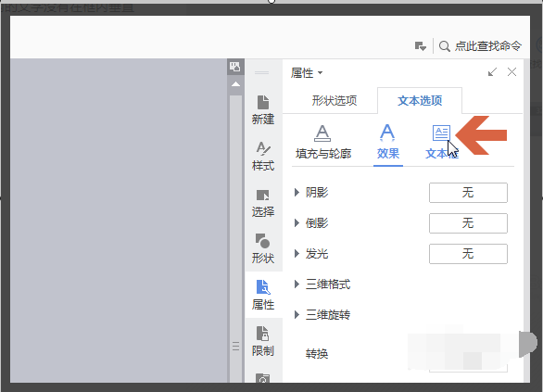This screenshot has height=392, width=543.
Task: Open the 倒影 preset dropdown showing 无
Action: click(x=468, y=223)
